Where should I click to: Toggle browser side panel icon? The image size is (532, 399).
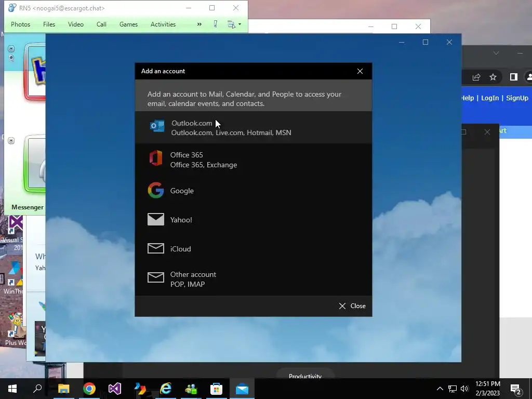[514, 77]
